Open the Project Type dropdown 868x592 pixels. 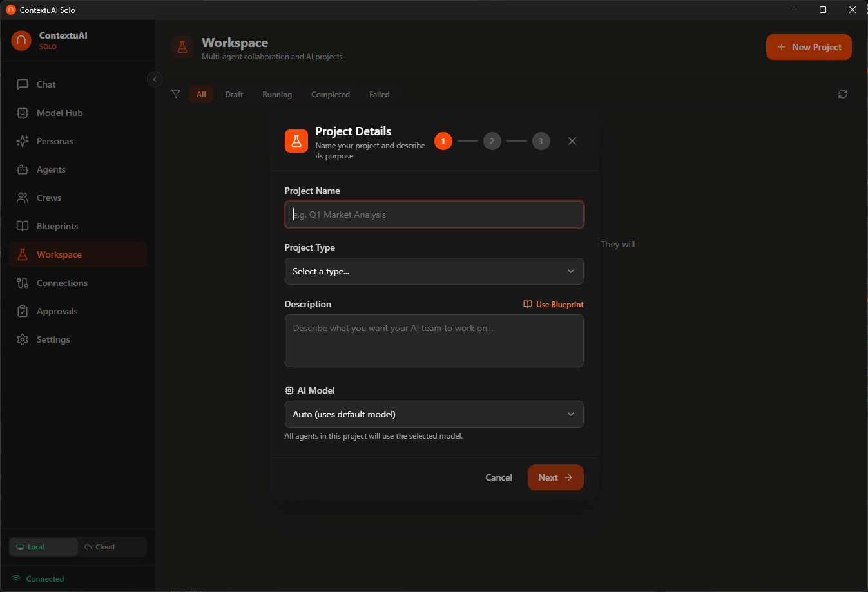(434, 271)
